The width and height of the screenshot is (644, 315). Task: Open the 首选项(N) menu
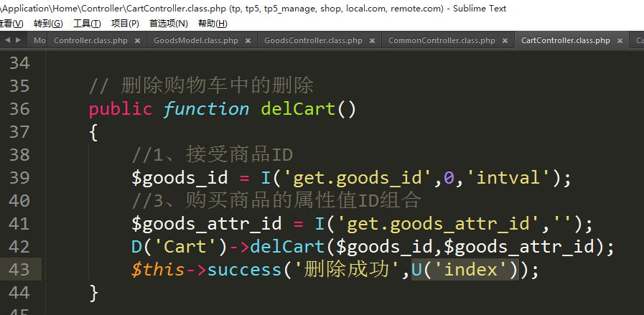[x=168, y=24]
